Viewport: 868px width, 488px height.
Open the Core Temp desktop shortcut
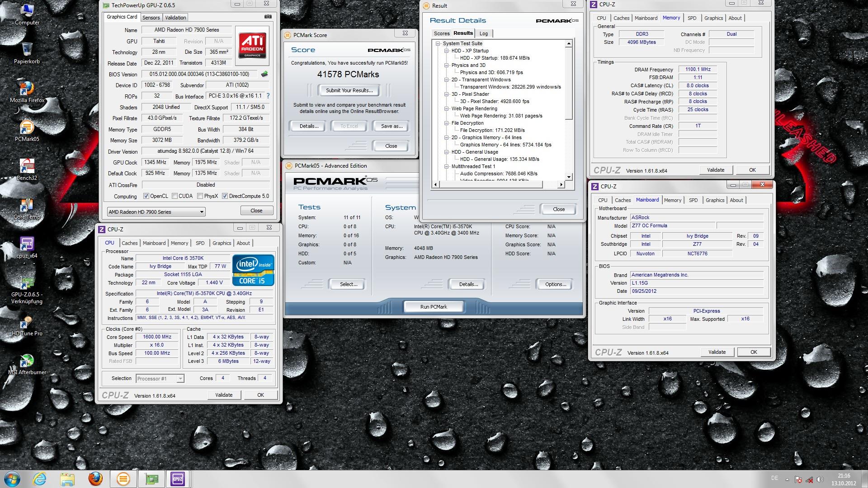click(x=27, y=208)
